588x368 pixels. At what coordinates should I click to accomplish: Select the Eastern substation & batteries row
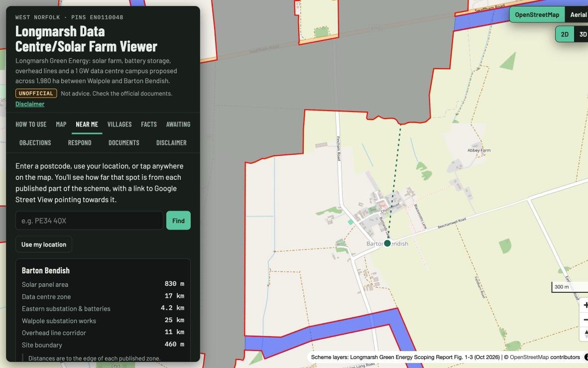pos(103,308)
